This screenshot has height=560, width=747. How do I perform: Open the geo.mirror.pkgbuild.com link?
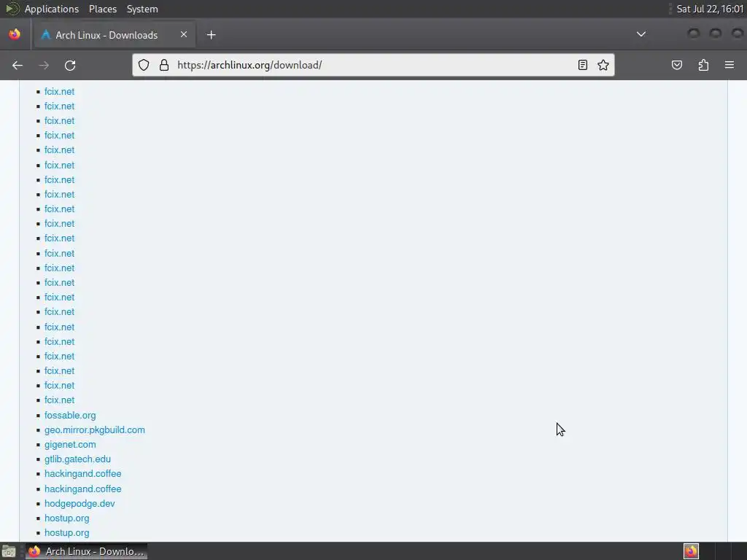pyautogui.click(x=95, y=430)
